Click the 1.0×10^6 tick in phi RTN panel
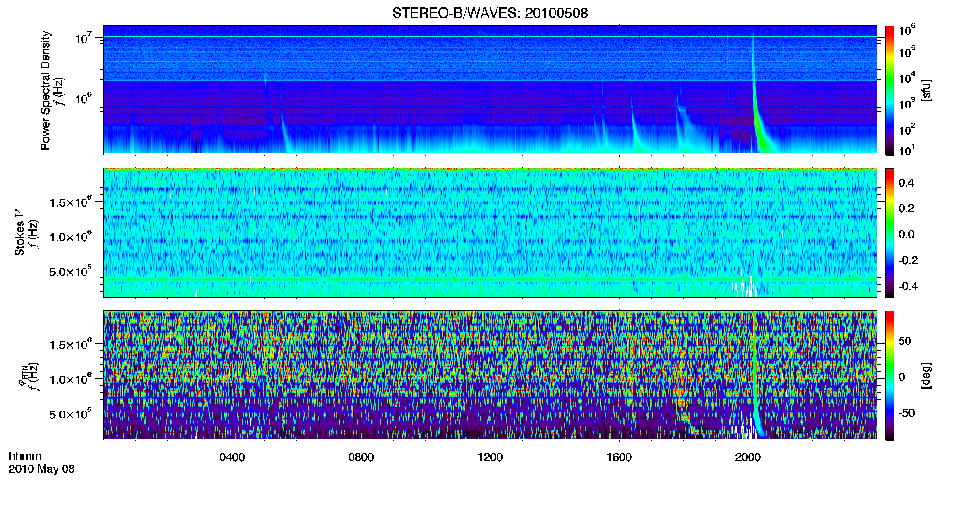 (71, 379)
